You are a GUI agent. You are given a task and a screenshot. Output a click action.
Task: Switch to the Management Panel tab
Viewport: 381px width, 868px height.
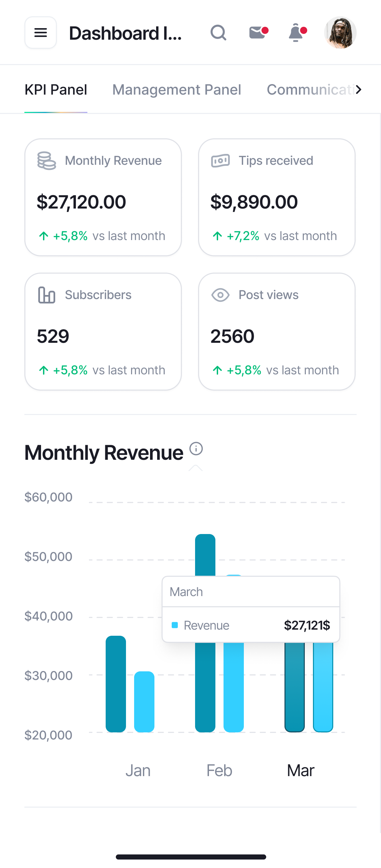tap(177, 90)
